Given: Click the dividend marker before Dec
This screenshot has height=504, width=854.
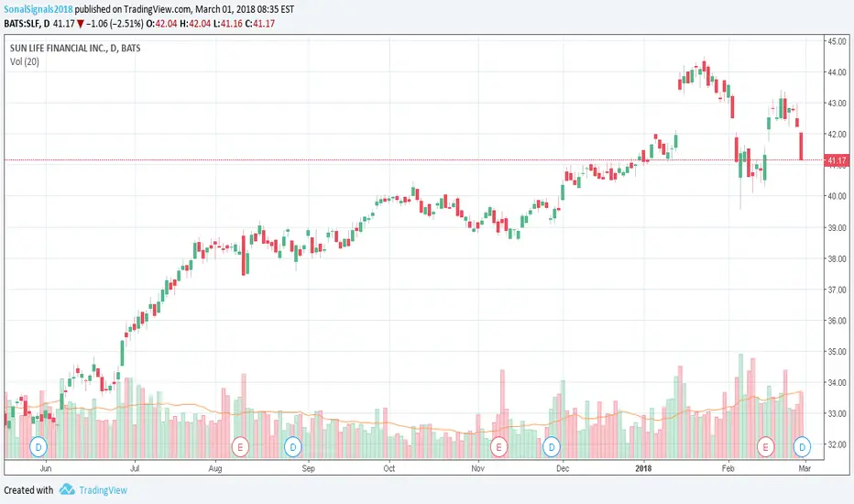Looking at the screenshot, I should [552, 447].
